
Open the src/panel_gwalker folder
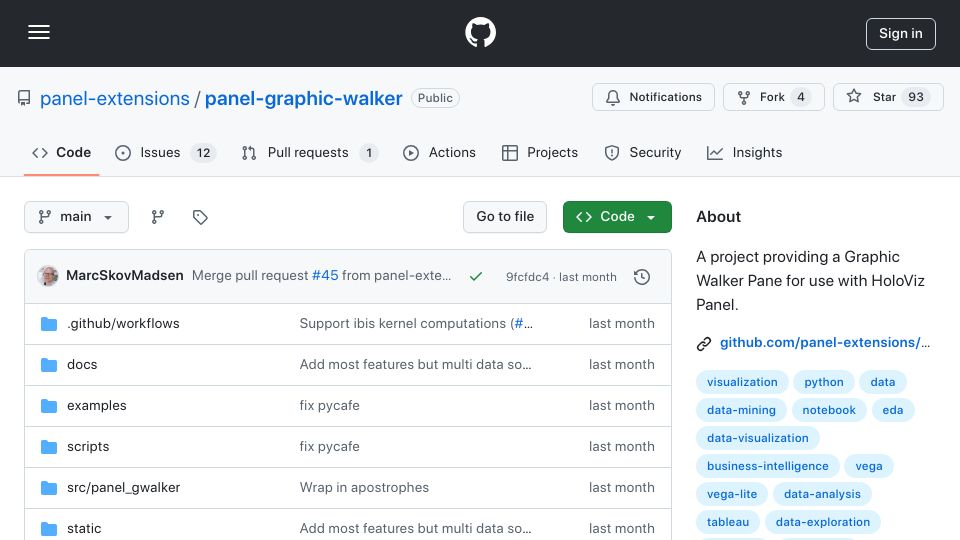[124, 487]
